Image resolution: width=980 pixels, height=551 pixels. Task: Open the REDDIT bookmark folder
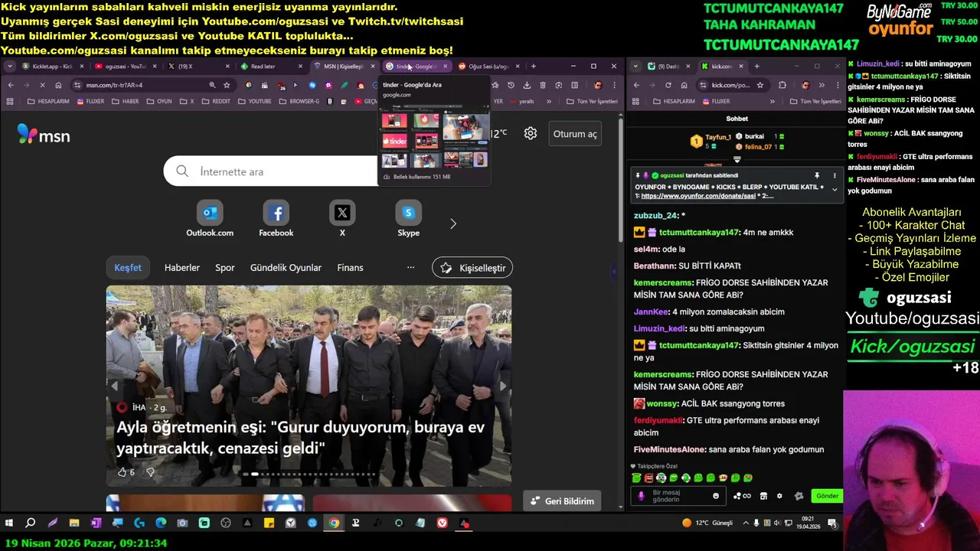[216, 101]
